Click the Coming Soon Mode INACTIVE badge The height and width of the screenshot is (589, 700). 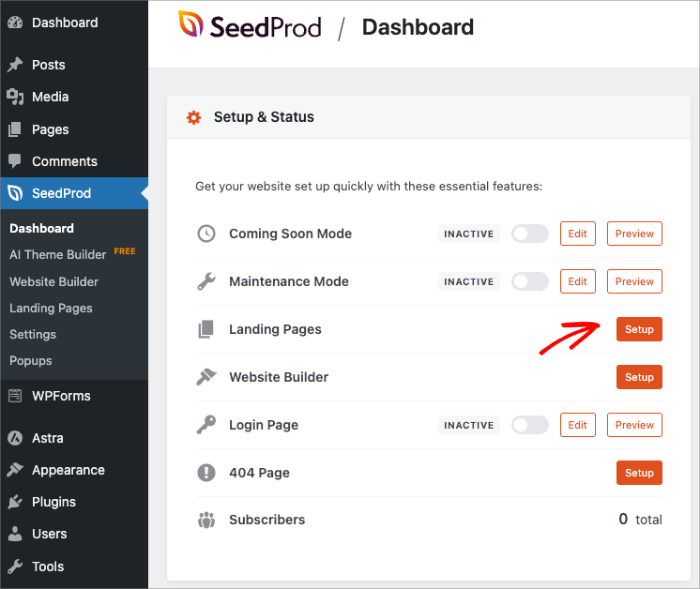point(469,234)
